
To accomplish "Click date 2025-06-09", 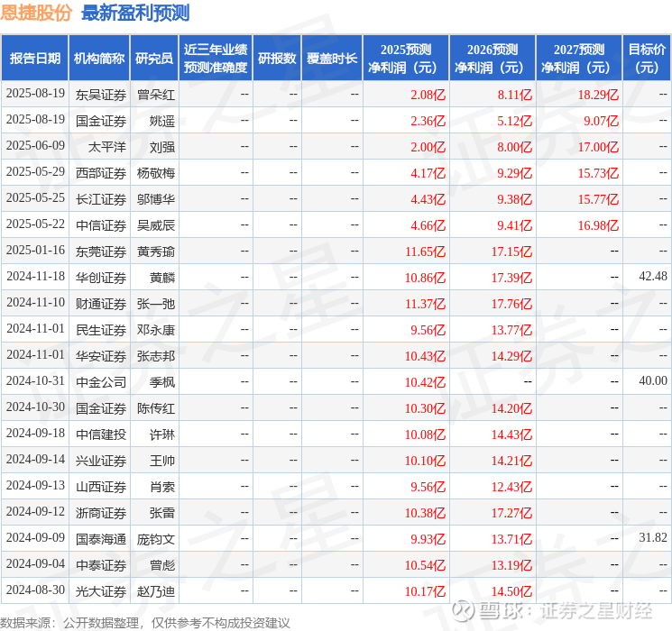I will pyautogui.click(x=35, y=146).
